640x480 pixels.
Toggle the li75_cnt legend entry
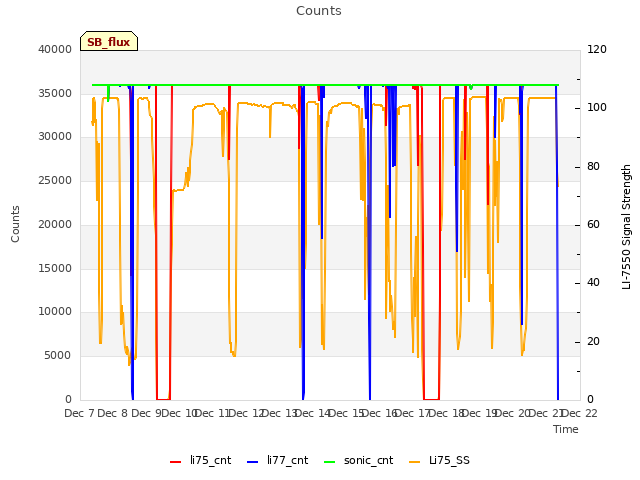200,460
